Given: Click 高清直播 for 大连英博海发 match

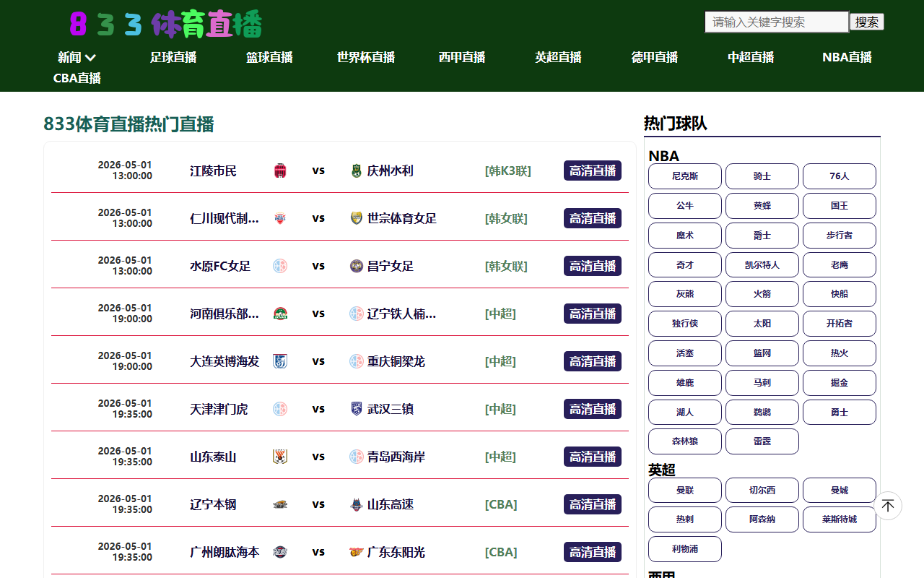Looking at the screenshot, I should [x=593, y=361].
